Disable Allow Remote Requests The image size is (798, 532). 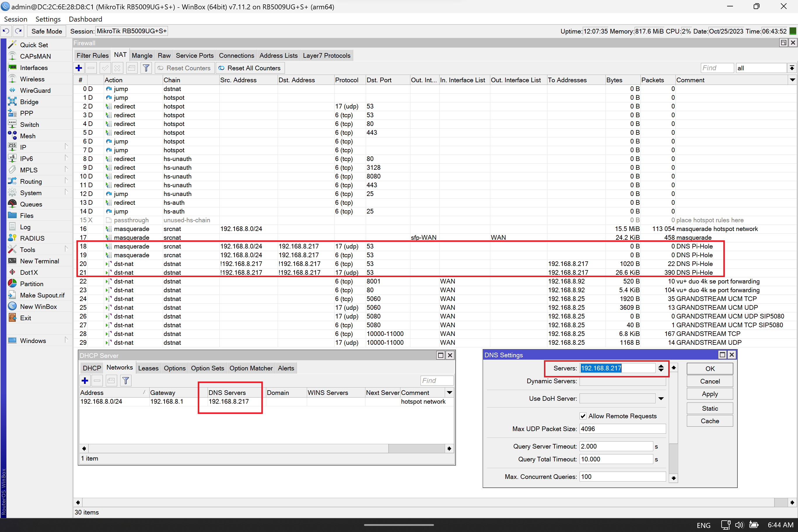[x=583, y=416]
